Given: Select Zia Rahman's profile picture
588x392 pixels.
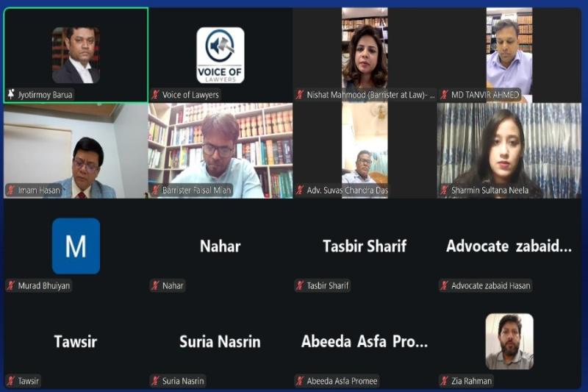Looking at the screenshot, I should (509, 341).
